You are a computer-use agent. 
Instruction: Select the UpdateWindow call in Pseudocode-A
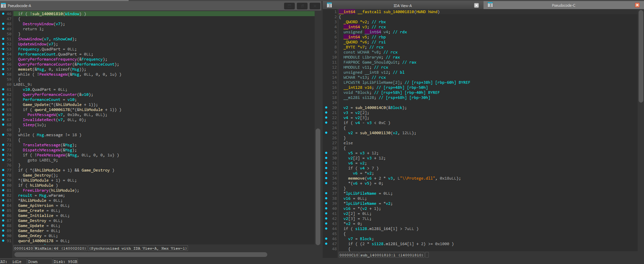click(x=32, y=44)
